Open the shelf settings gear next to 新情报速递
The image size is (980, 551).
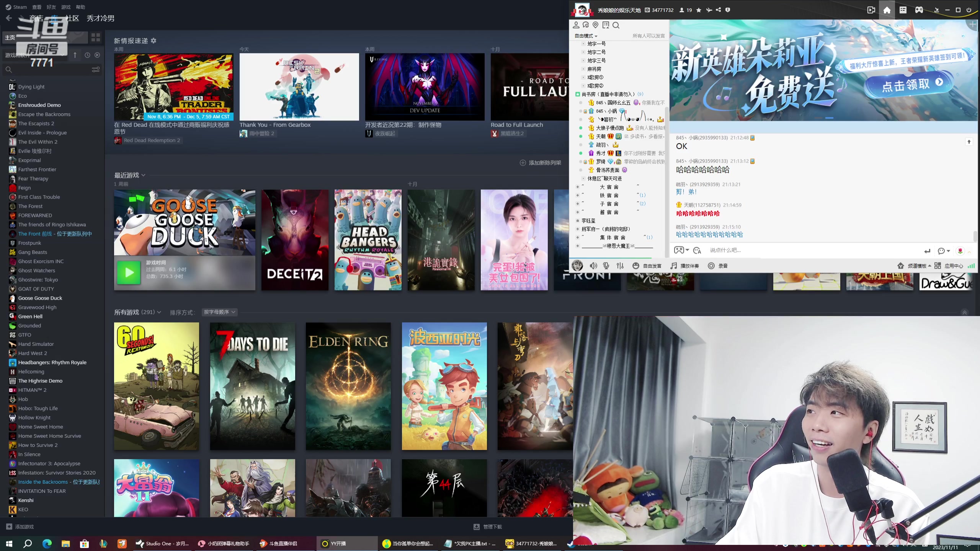[x=154, y=41]
